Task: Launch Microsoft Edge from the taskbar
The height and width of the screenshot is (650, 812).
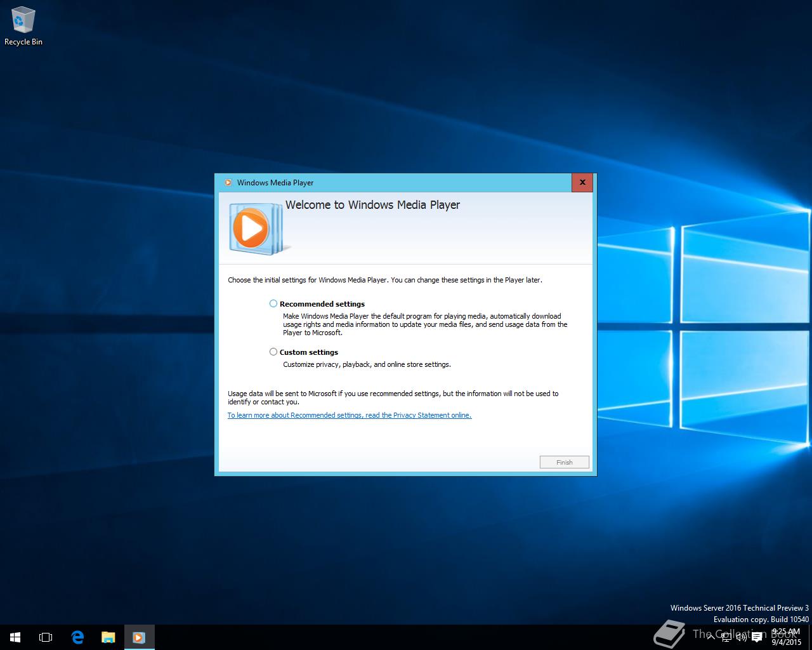Action: 77,637
